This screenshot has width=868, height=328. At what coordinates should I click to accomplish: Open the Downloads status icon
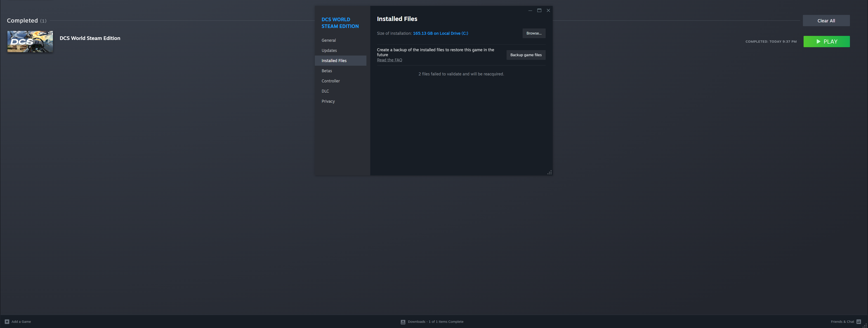point(403,322)
